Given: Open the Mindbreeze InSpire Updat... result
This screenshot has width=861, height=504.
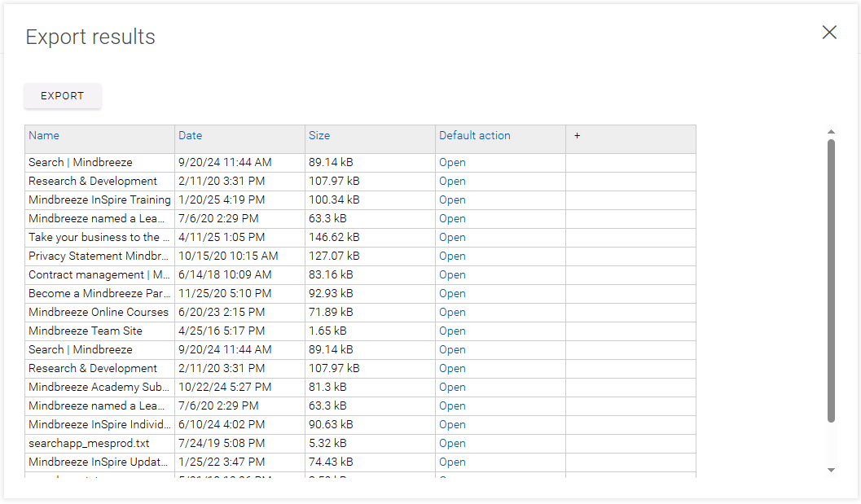Looking at the screenshot, I should (452, 462).
